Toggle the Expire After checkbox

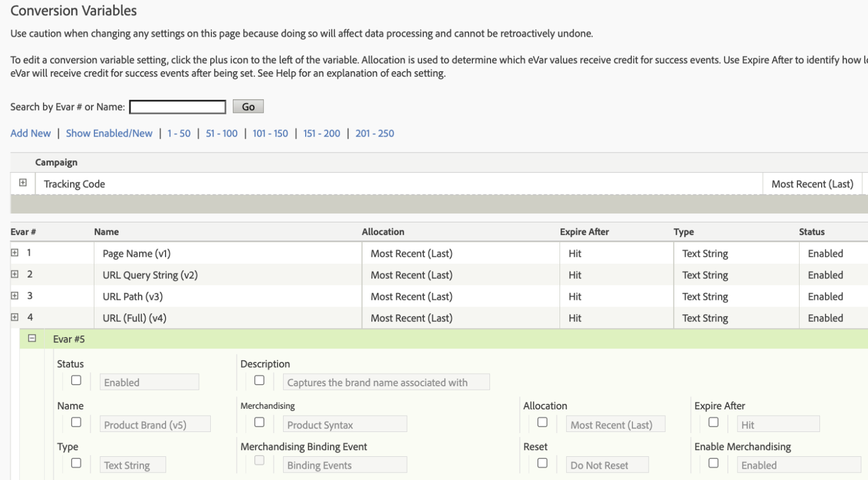pyautogui.click(x=714, y=422)
